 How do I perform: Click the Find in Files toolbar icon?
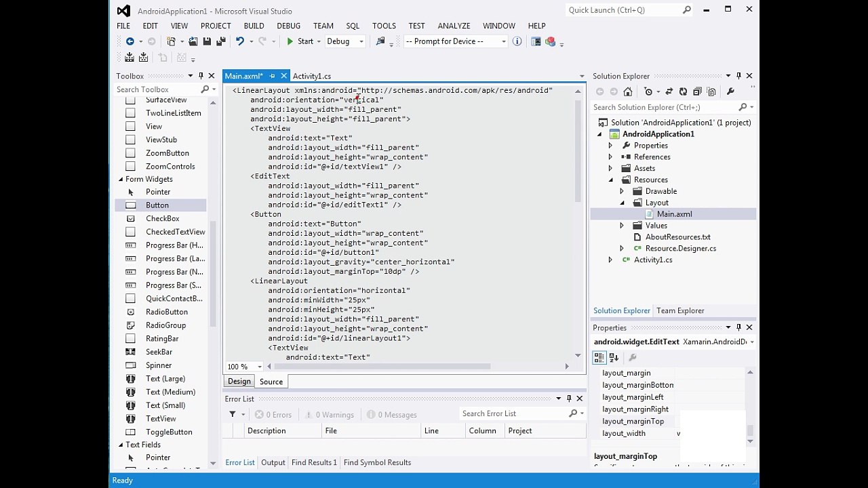(x=380, y=41)
